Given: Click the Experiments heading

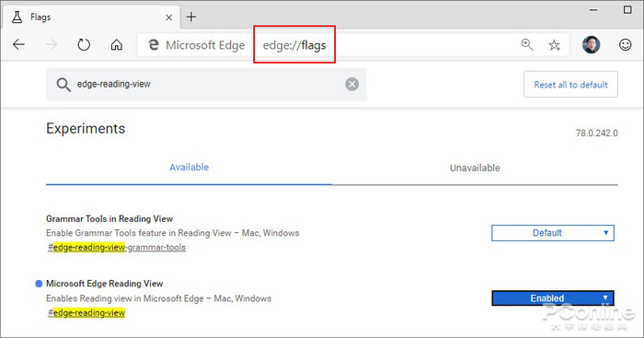Looking at the screenshot, I should (x=86, y=128).
